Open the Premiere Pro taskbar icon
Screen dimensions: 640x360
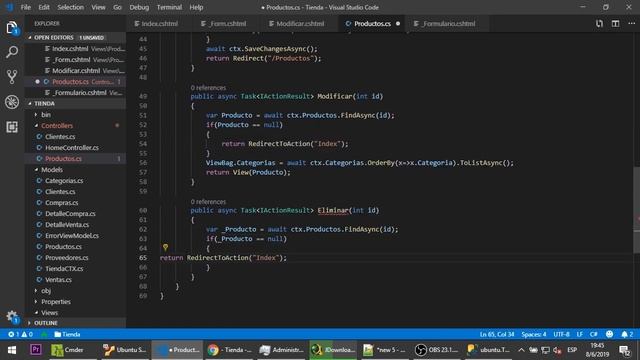pos(36,350)
